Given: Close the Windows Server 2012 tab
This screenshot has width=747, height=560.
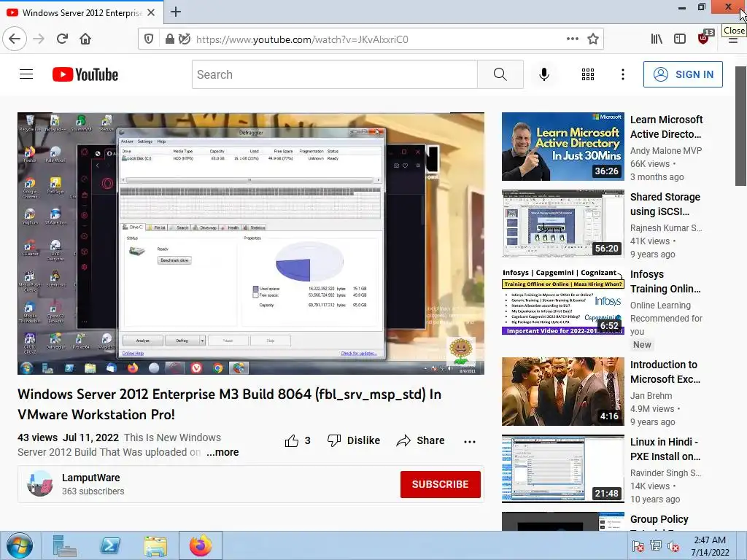Looking at the screenshot, I should [x=151, y=12].
